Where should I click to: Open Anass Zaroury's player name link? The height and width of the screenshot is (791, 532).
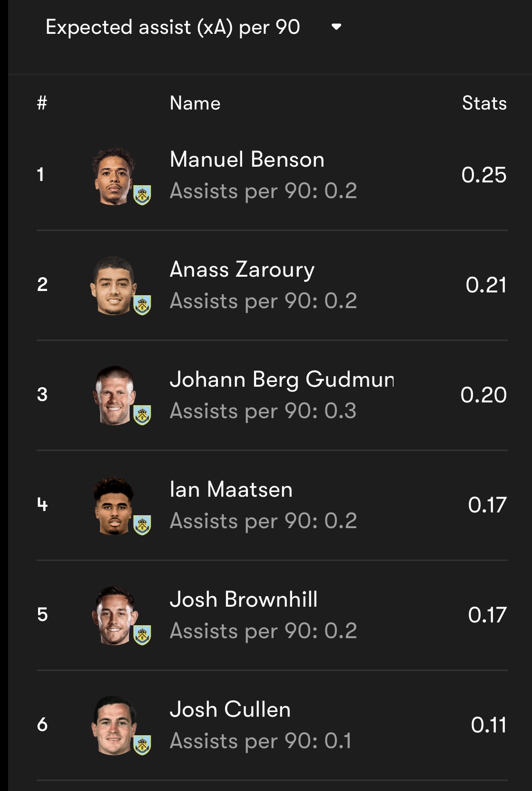coord(242,270)
